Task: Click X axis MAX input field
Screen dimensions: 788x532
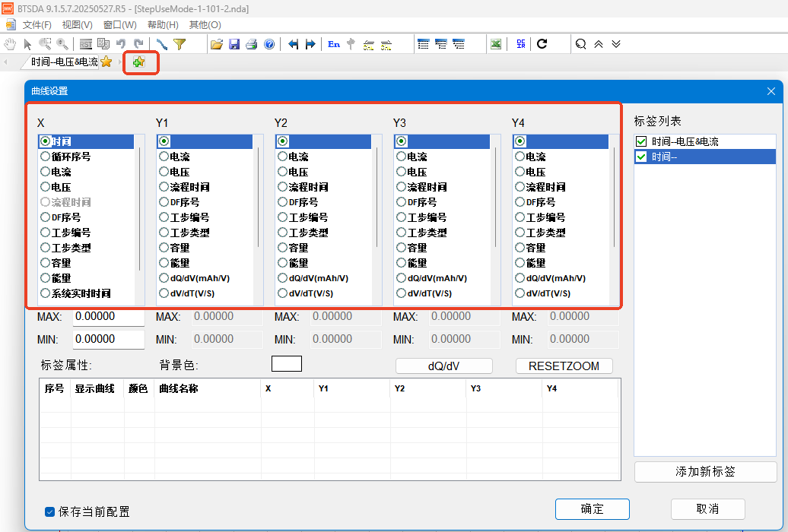Action: (x=109, y=316)
